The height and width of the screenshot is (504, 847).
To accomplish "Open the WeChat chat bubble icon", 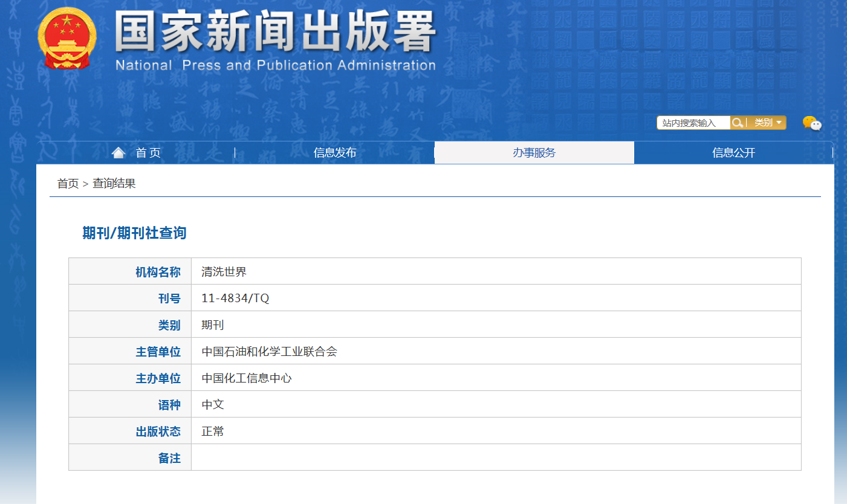I will 812,123.
